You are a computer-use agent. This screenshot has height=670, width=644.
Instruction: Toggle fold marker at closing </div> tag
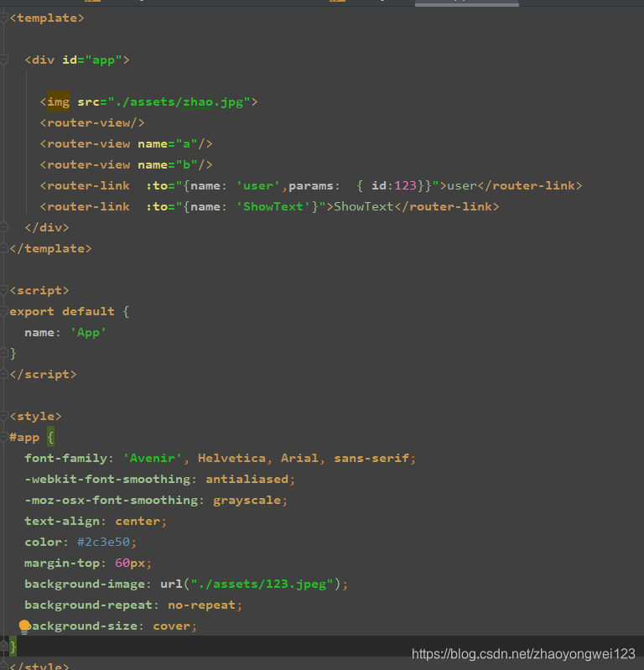click(x=4, y=227)
